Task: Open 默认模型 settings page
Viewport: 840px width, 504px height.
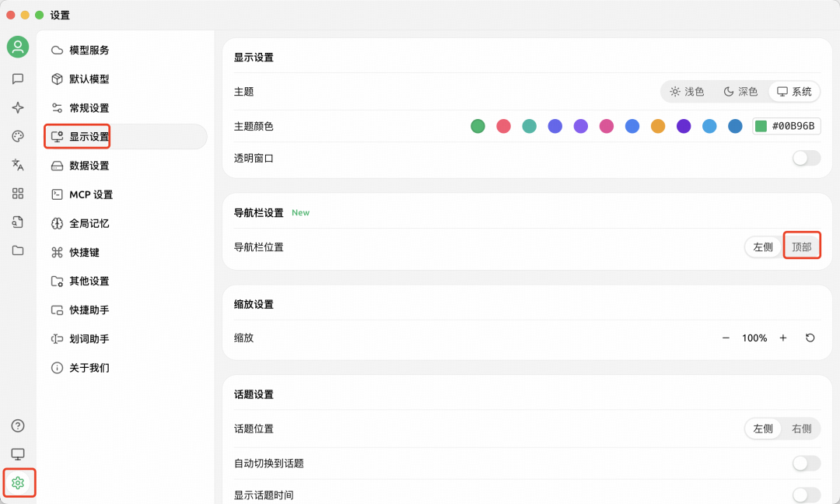Action: 125,79
